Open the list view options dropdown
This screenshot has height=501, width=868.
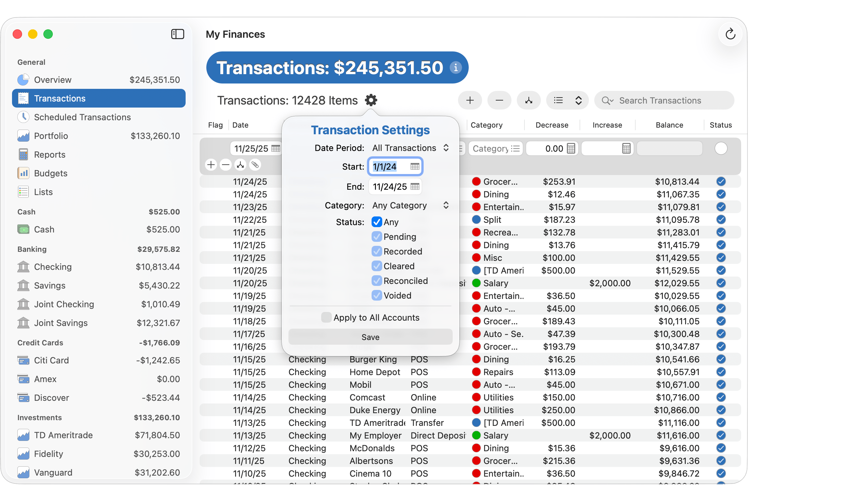pos(568,100)
